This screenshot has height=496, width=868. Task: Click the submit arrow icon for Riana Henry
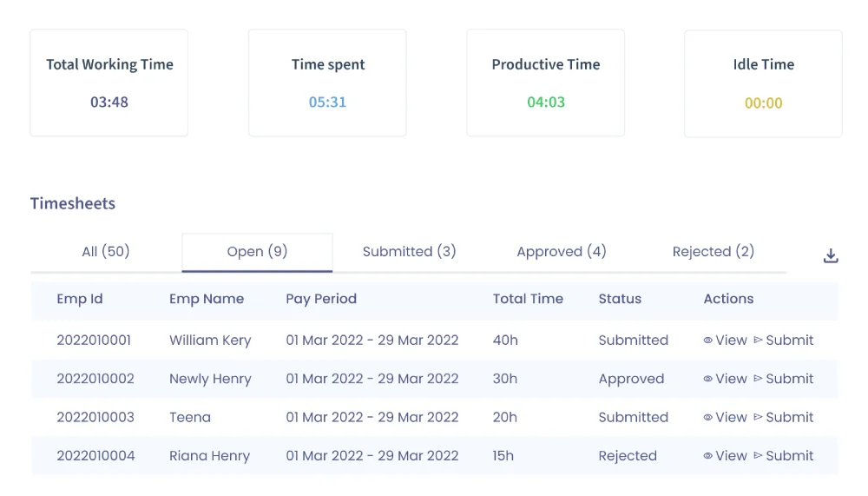pyautogui.click(x=758, y=455)
